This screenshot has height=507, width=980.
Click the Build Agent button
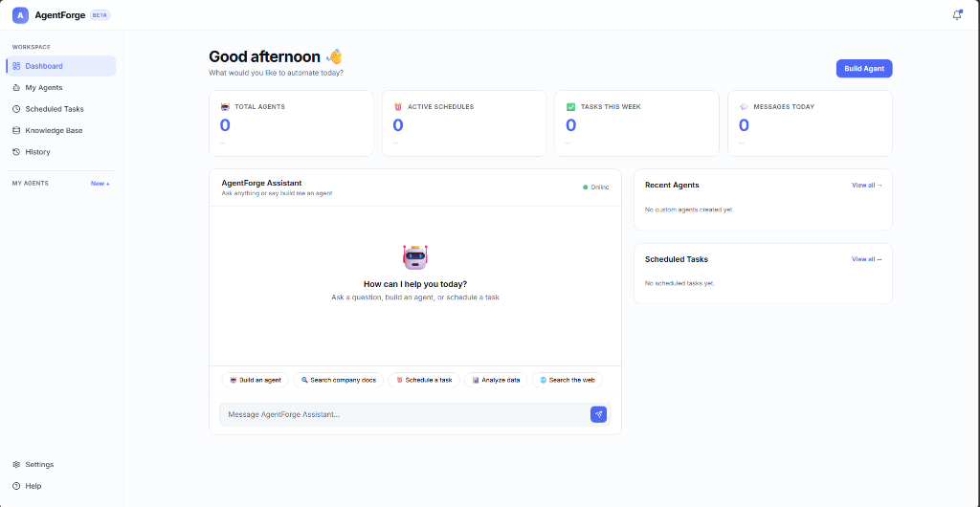(x=864, y=69)
